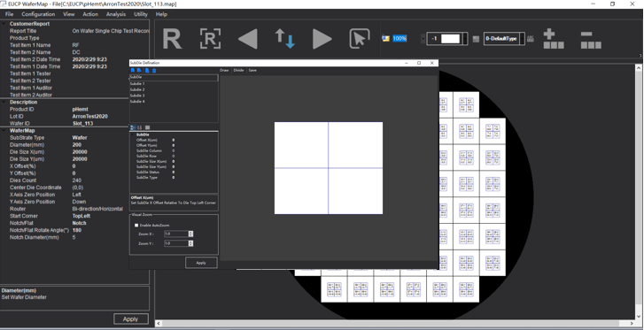The height and width of the screenshot is (330, 644).
Task: Click the SubDie name text field
Action: click(x=174, y=77)
